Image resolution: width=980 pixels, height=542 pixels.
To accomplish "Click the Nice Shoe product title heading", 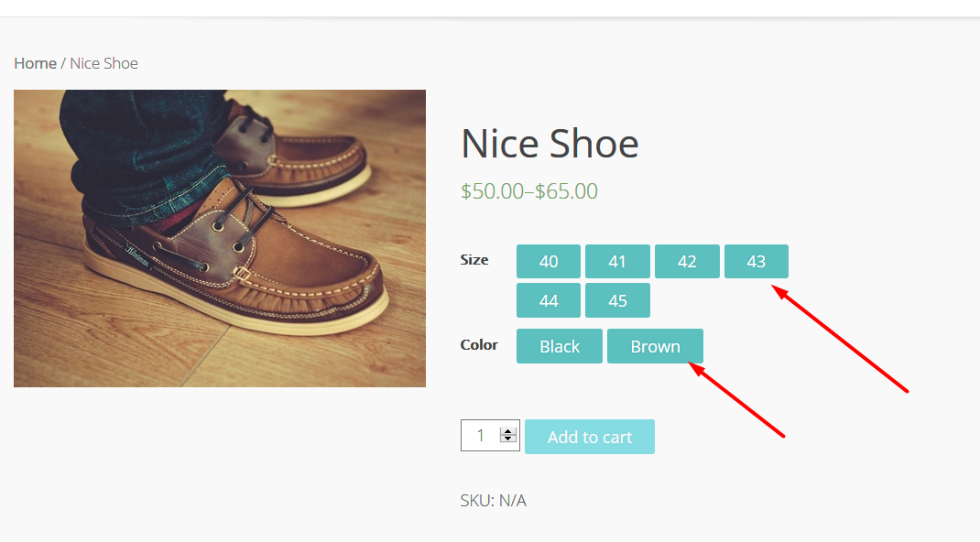I will (550, 144).
